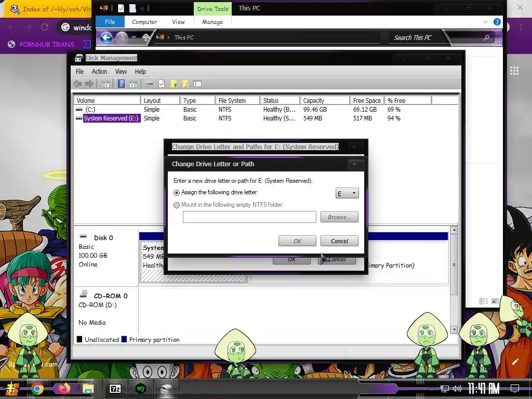This screenshot has width=532, height=399.
Task: Select Assign the following drive letter radio
Action: (177, 193)
